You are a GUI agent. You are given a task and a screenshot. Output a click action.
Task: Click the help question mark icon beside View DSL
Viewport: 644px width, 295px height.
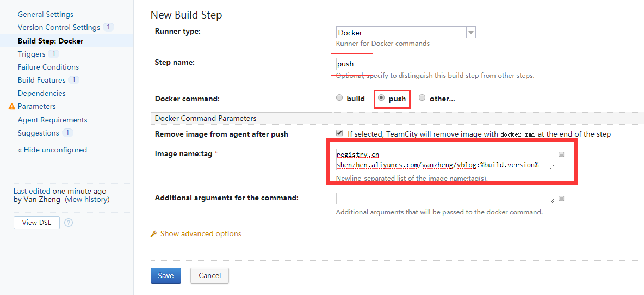point(69,223)
